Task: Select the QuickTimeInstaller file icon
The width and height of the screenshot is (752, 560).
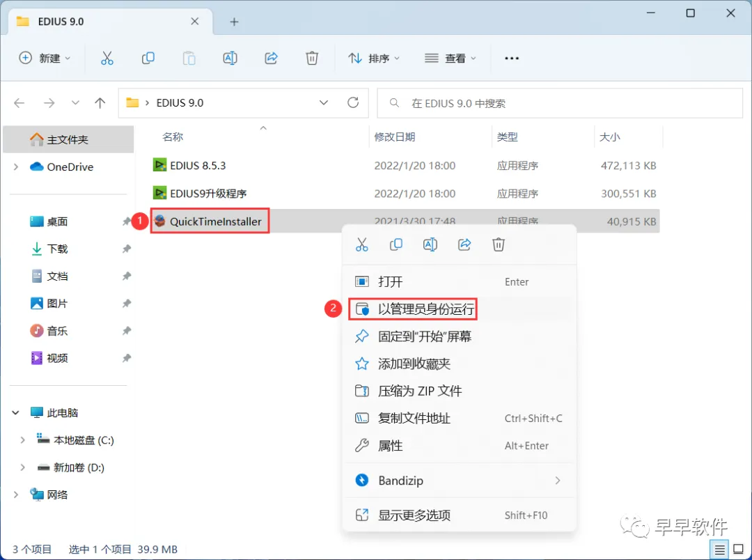Action: 160,221
